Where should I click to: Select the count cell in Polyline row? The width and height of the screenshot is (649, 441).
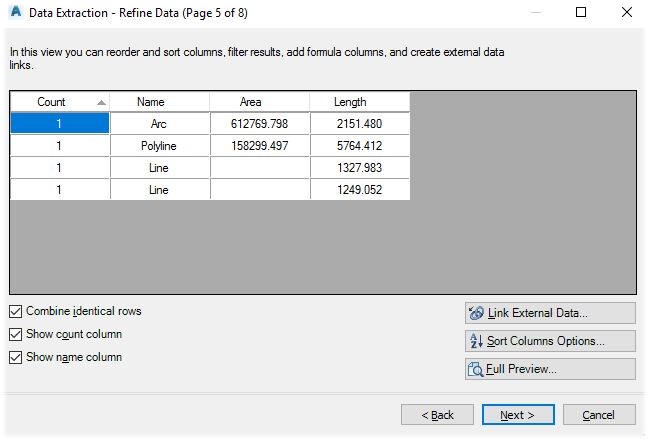click(60, 146)
